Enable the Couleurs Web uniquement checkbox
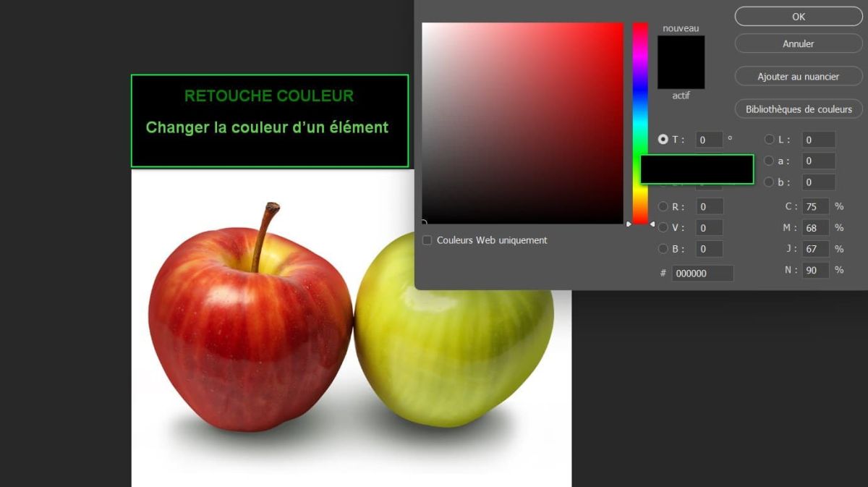 point(427,240)
